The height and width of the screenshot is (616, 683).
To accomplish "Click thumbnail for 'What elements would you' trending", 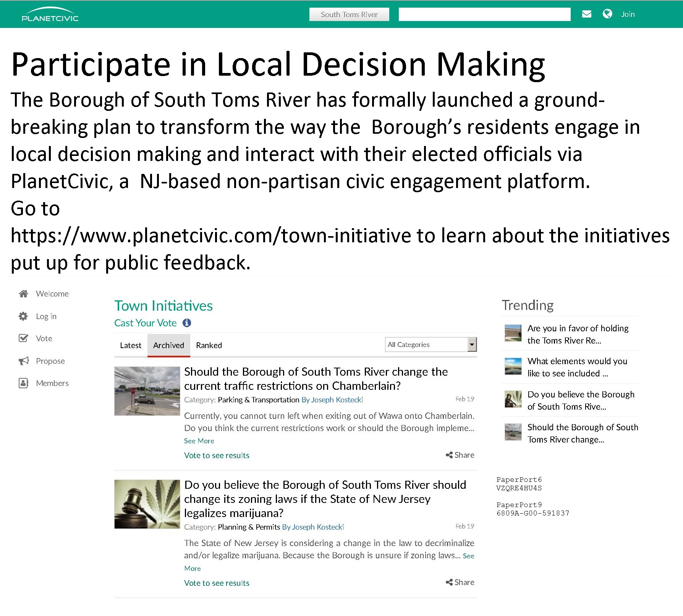I will tap(513, 366).
